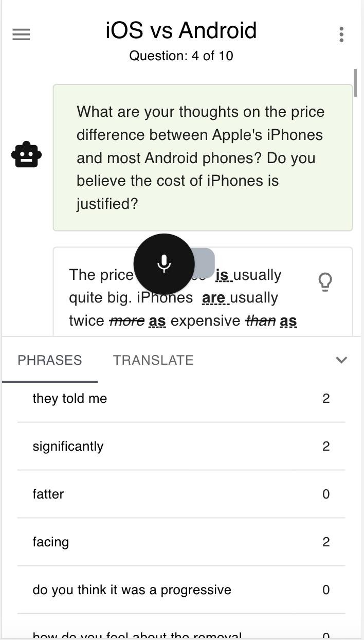
Task: Open the hamburger navigation menu
Action: point(21,34)
